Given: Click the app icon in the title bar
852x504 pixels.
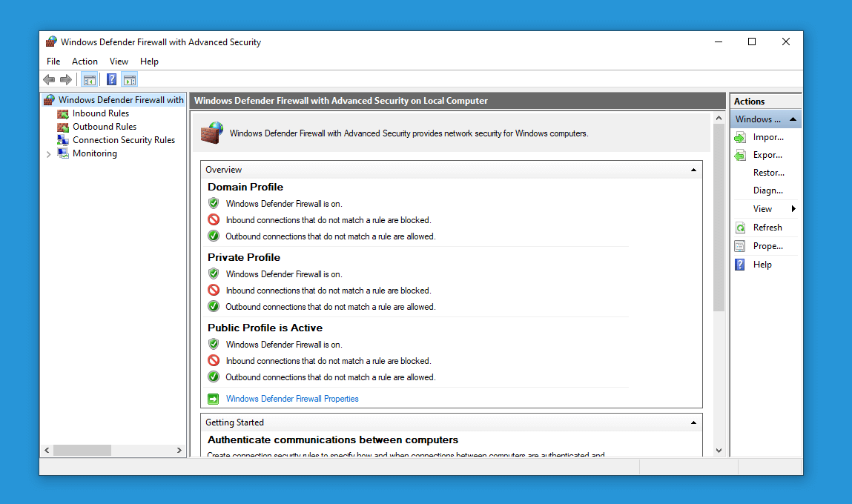Looking at the screenshot, I should pos(51,42).
